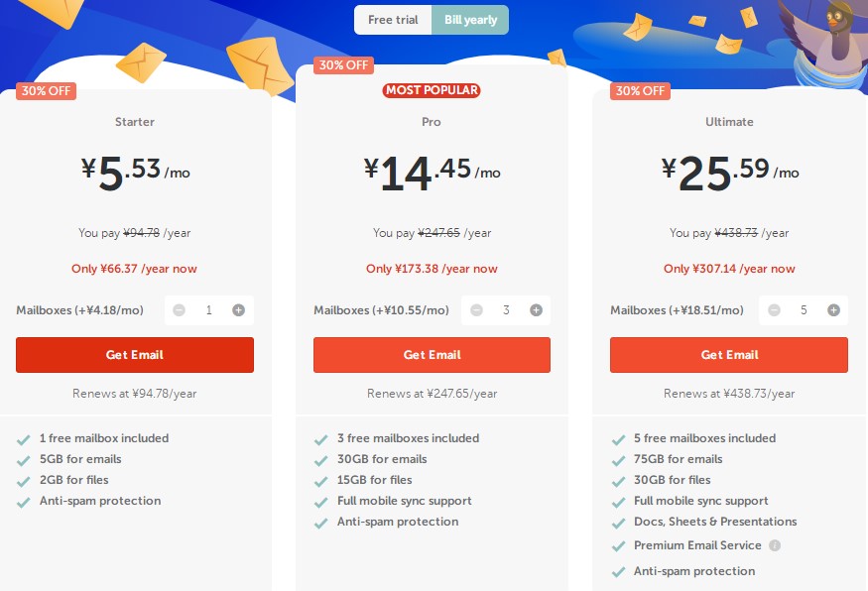The width and height of the screenshot is (868, 591).
Task: Increase Starter mailboxes using the plus icon
Action: 238,309
